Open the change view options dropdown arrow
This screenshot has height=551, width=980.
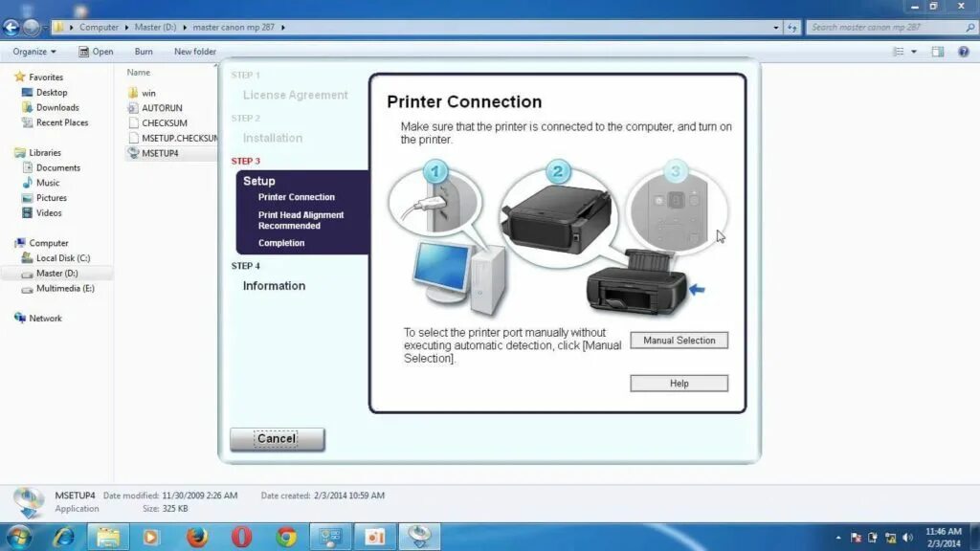click(x=914, y=52)
